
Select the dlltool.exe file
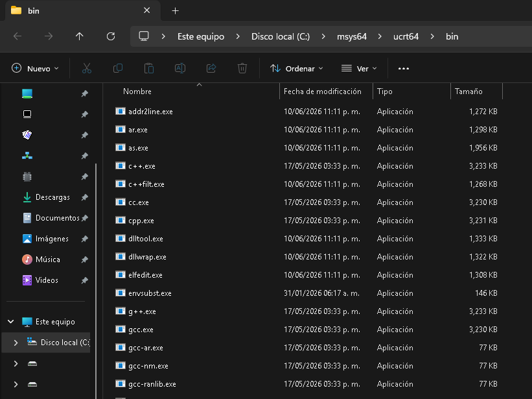tap(146, 239)
